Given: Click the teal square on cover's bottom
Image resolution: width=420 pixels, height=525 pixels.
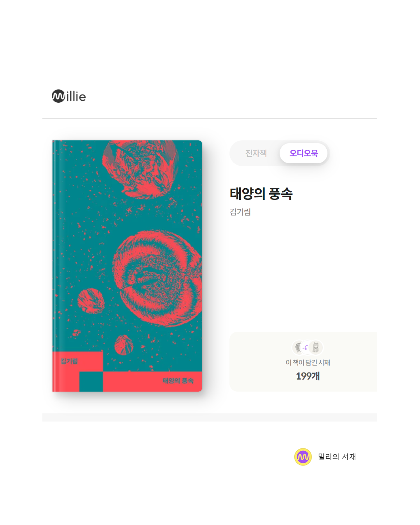Looking at the screenshot, I should [91, 381].
